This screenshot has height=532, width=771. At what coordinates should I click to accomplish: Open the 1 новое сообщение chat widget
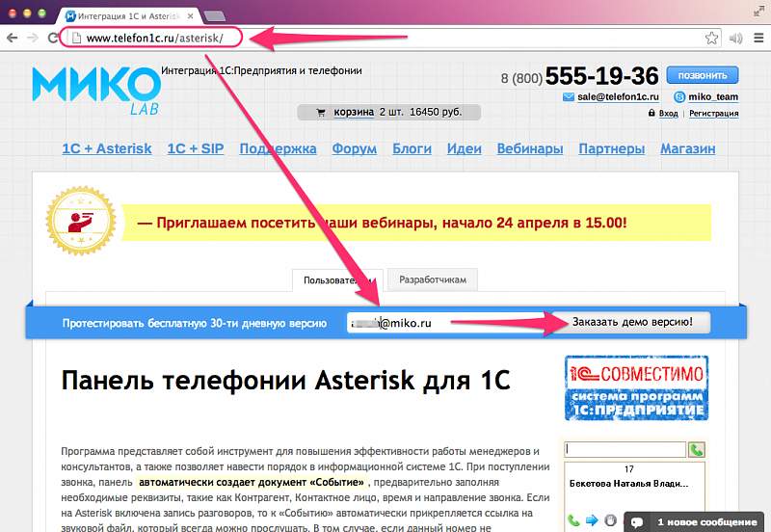pos(694,521)
